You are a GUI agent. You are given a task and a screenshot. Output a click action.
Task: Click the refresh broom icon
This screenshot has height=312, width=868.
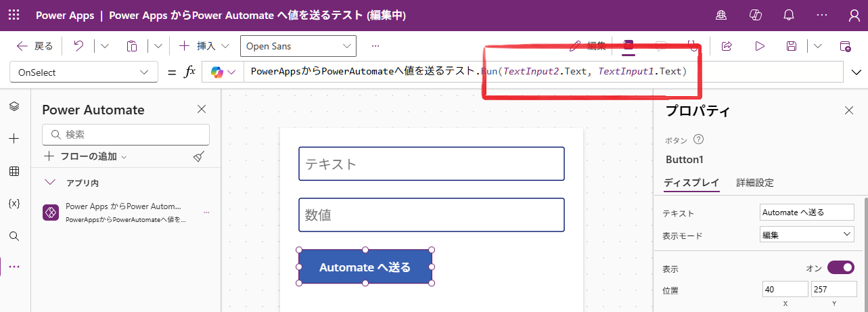pyautogui.click(x=199, y=156)
